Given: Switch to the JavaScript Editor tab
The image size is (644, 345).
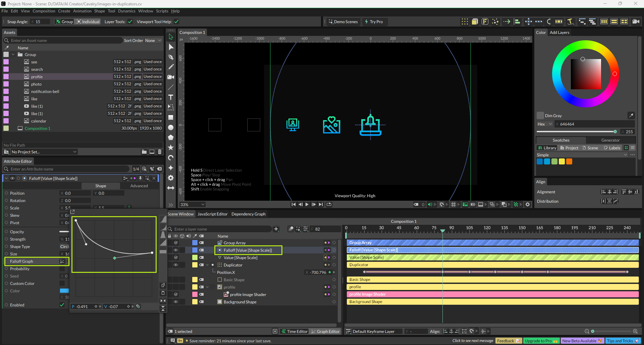Looking at the screenshot, I should pos(212,214).
